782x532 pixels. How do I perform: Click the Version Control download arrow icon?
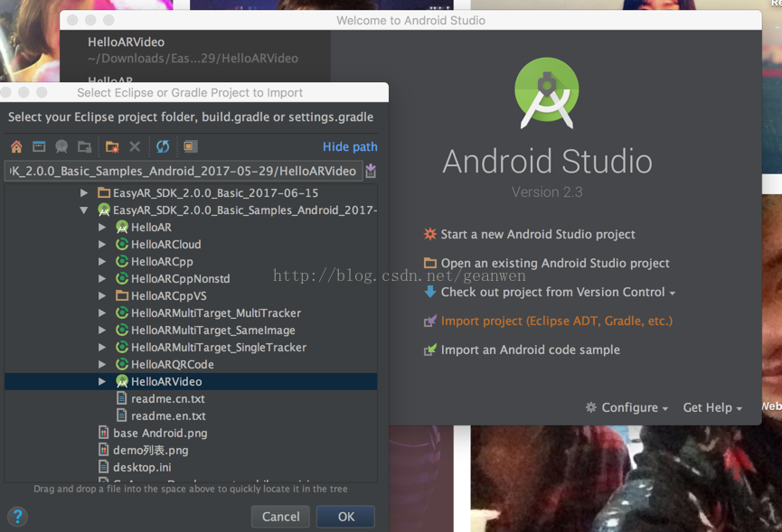430,292
